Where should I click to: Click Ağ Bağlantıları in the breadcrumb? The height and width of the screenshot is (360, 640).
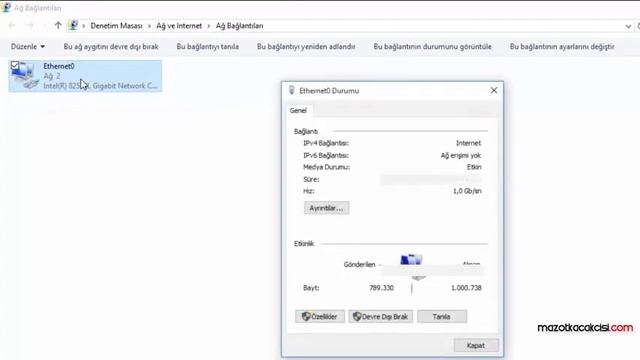point(240,26)
